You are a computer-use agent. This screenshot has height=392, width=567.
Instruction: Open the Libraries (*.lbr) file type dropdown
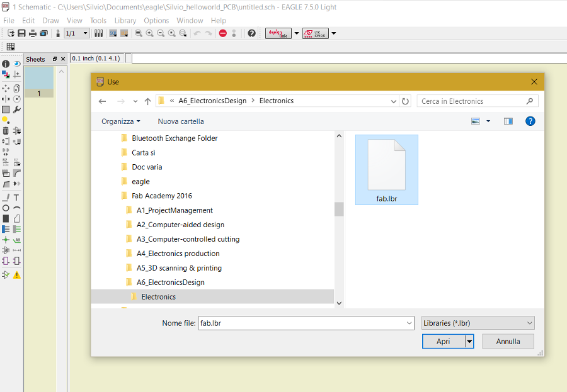click(478, 323)
